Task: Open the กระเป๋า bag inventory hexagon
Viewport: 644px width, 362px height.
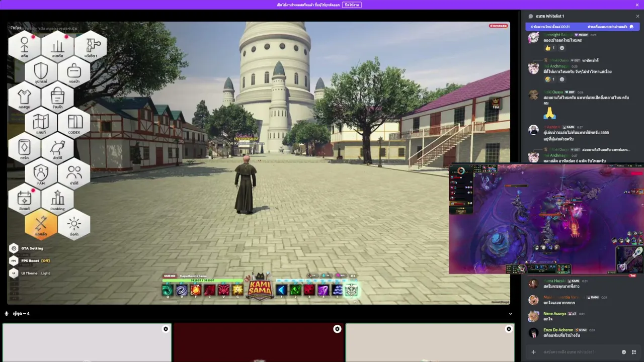Action: 74,71
